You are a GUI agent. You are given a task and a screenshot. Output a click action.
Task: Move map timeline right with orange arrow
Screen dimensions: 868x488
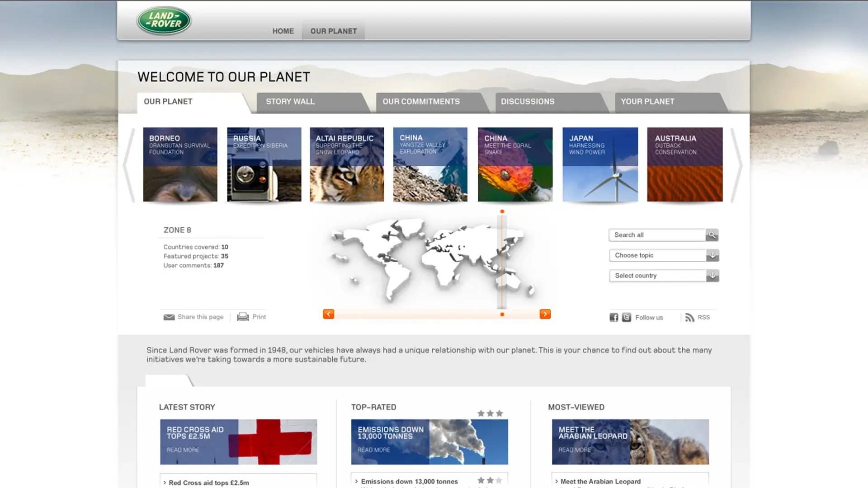[545, 314]
